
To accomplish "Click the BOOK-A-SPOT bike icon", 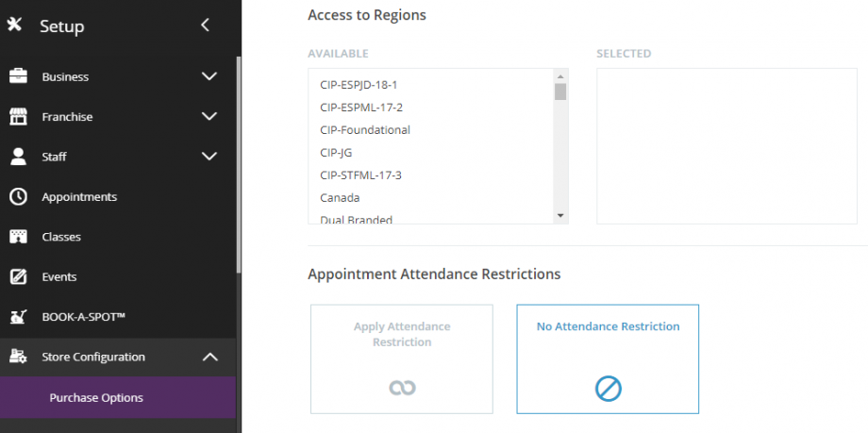I will click(x=18, y=317).
